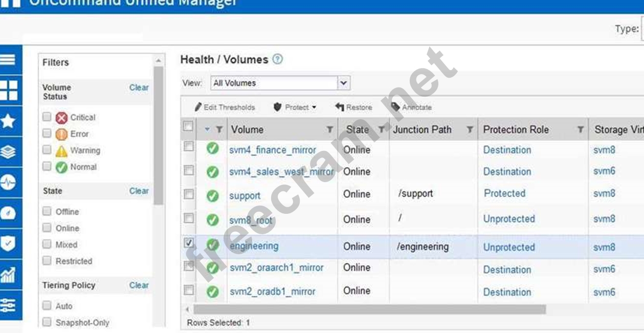The height and width of the screenshot is (333, 644).
Task: Toggle the select-all checkbox in table header
Action: click(x=188, y=126)
